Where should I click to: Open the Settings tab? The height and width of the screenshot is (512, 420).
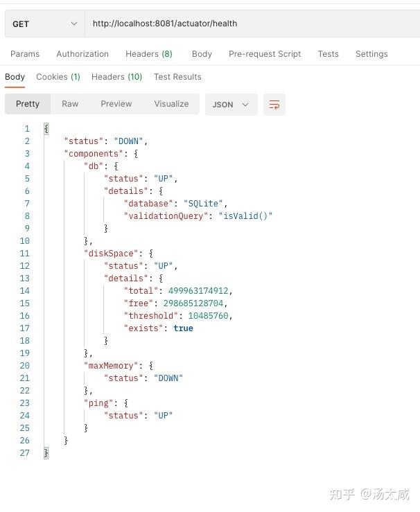[x=371, y=54]
